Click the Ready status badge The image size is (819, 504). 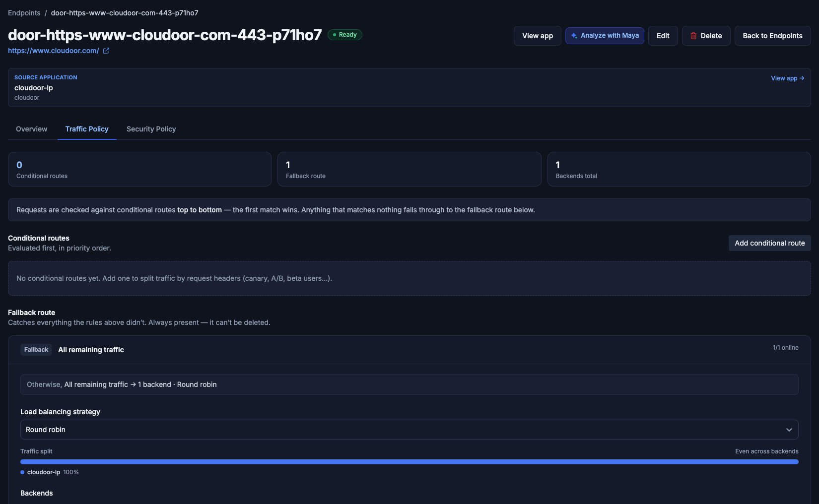point(345,35)
